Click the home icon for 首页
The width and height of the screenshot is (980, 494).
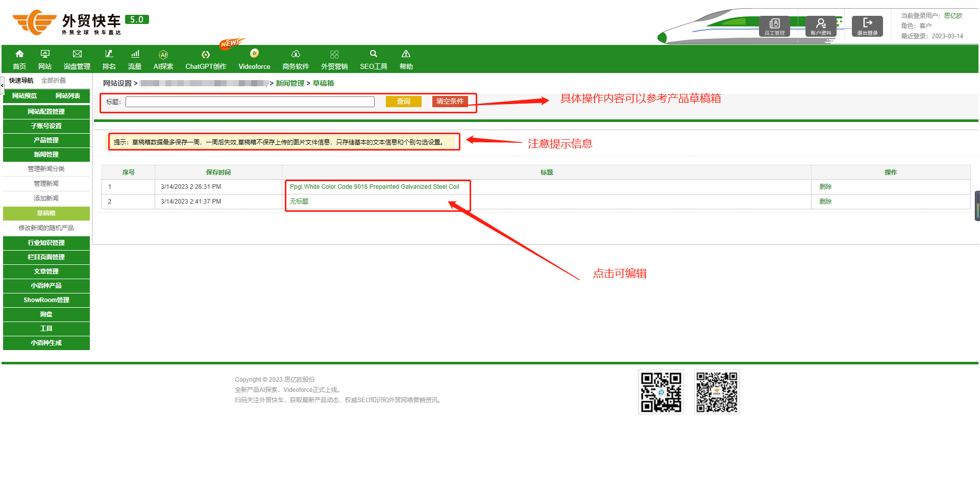point(19,54)
